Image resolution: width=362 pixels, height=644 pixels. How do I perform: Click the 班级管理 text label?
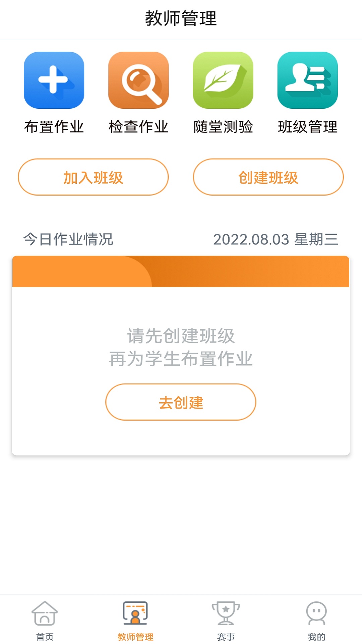point(307,127)
